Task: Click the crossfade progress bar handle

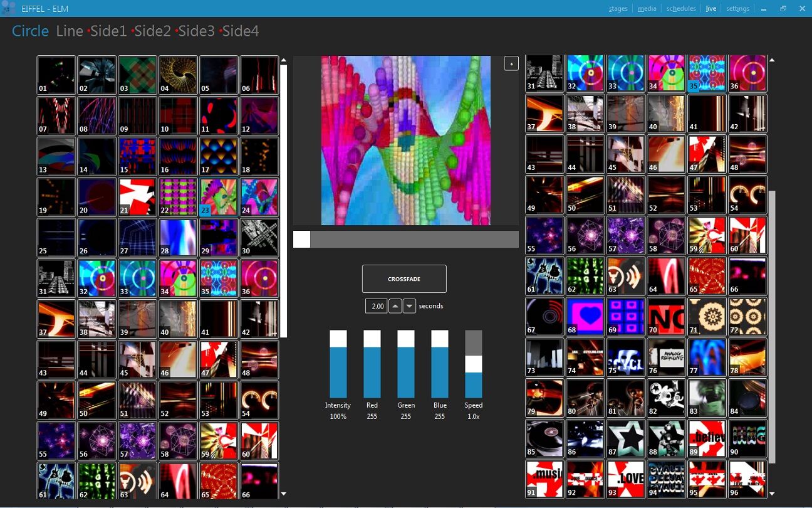Action: (x=301, y=239)
